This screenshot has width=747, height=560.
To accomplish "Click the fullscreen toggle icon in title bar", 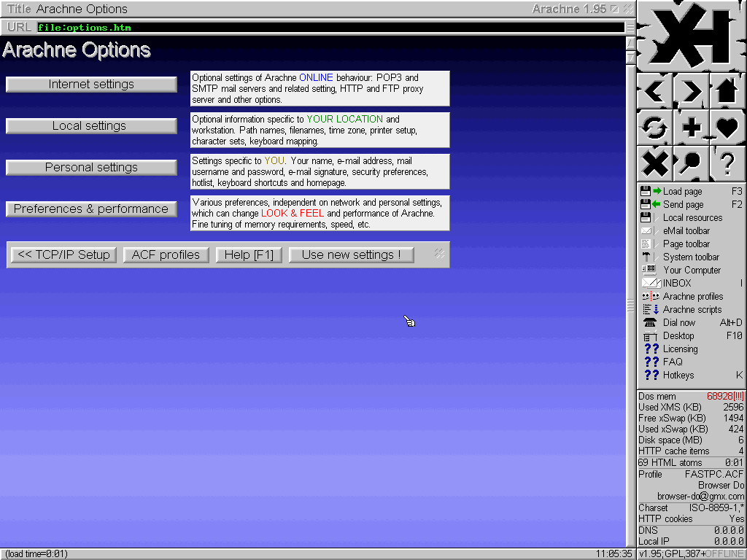I will point(615,9).
